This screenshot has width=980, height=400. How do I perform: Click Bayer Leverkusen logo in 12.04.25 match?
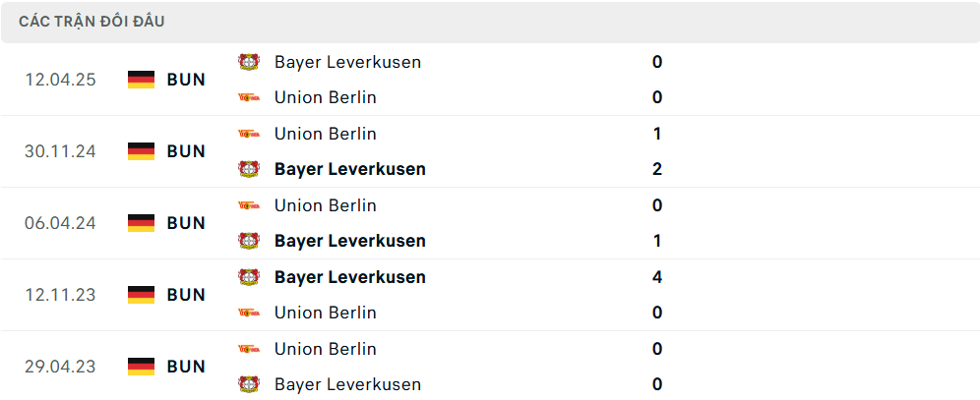(248, 62)
